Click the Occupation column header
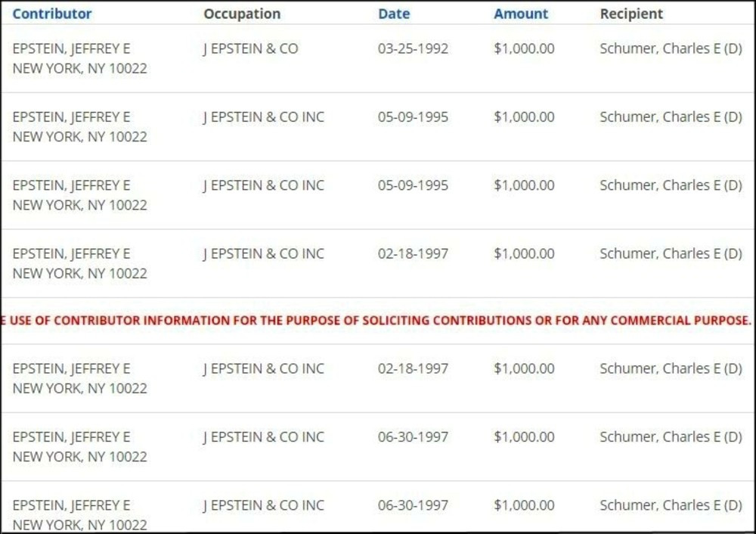Image resolution: width=756 pixels, height=534 pixels. 242,14
